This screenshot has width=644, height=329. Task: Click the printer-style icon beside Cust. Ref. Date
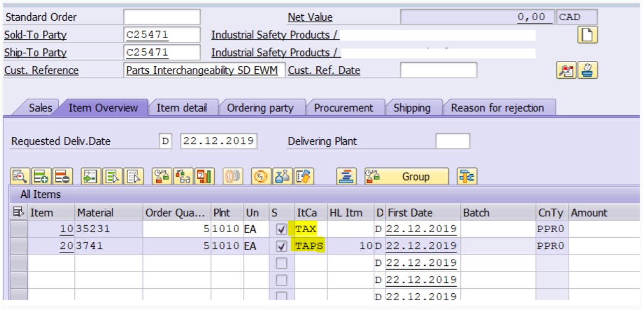click(x=587, y=70)
